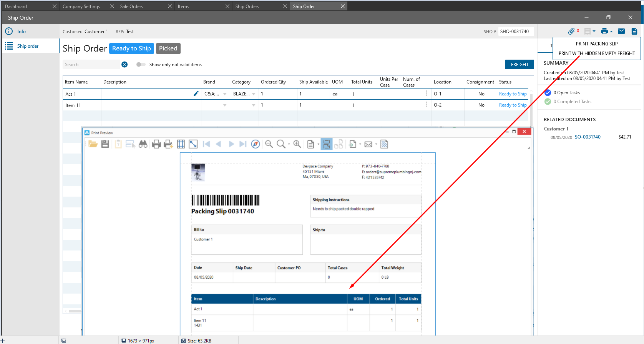The width and height of the screenshot is (644, 344).
Task: Click the FREIGHT button
Action: 520,65
